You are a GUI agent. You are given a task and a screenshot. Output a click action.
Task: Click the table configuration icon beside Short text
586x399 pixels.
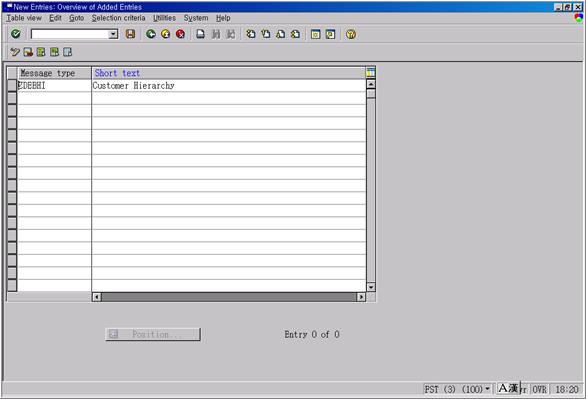click(370, 72)
